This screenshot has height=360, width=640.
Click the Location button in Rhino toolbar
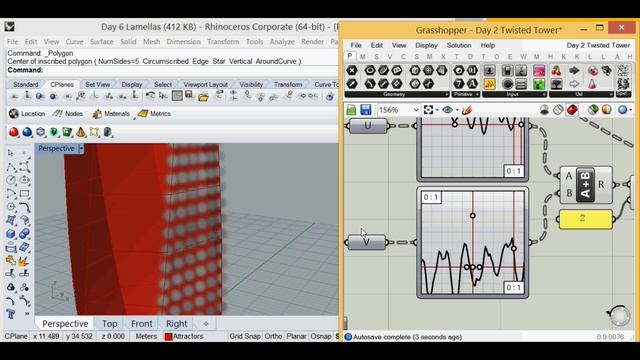pos(27,113)
